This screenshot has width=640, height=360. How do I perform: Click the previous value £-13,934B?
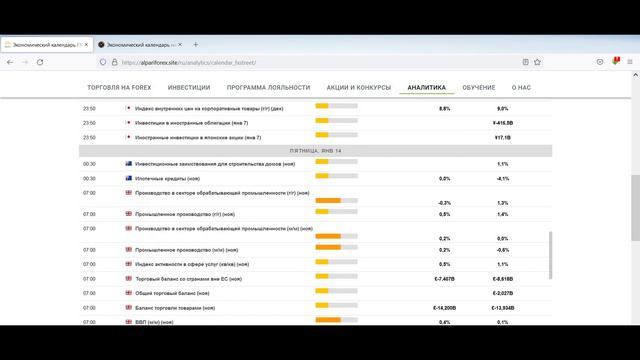(502, 308)
